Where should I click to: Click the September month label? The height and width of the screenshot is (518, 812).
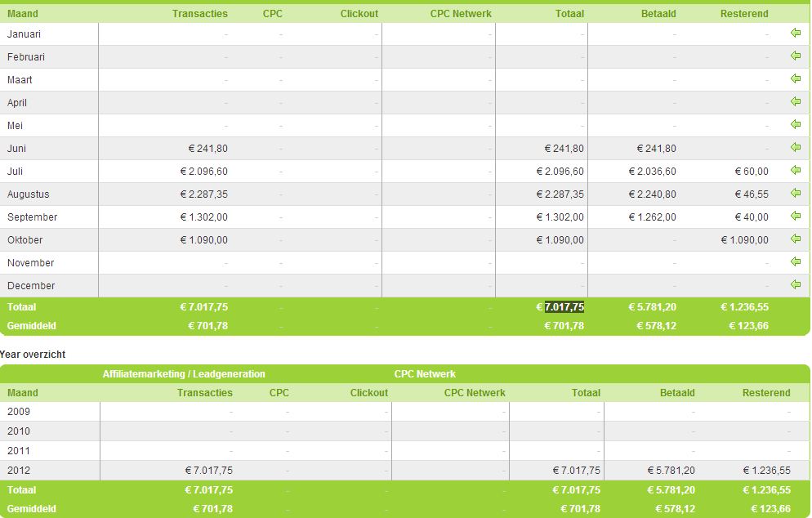pyautogui.click(x=32, y=217)
